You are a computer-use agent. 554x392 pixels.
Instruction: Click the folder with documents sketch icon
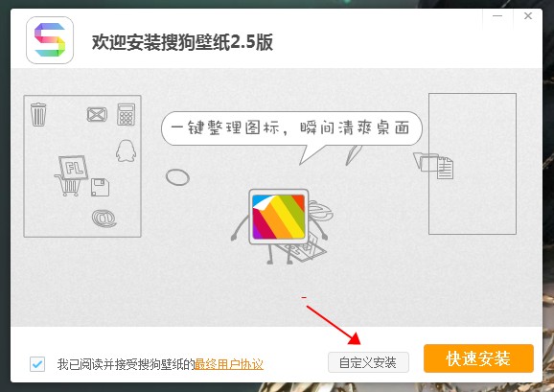[433, 165]
